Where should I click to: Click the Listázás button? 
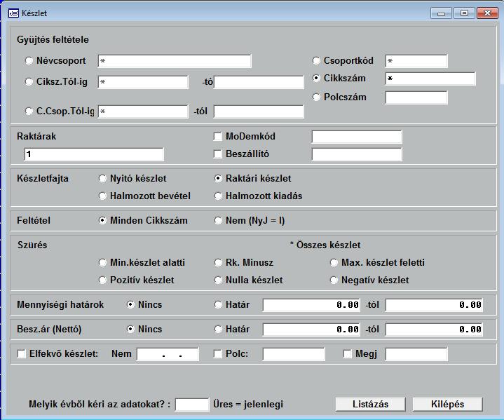point(370,405)
